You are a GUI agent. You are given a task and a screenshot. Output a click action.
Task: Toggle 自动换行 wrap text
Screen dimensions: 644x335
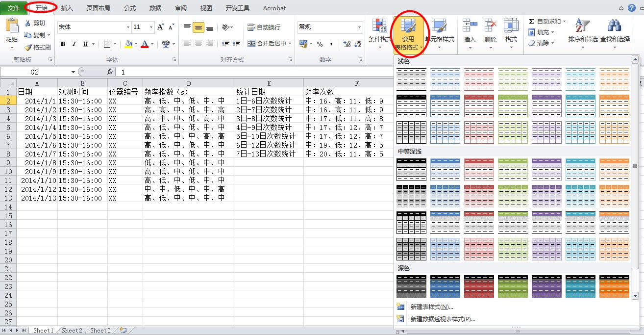[x=264, y=27]
